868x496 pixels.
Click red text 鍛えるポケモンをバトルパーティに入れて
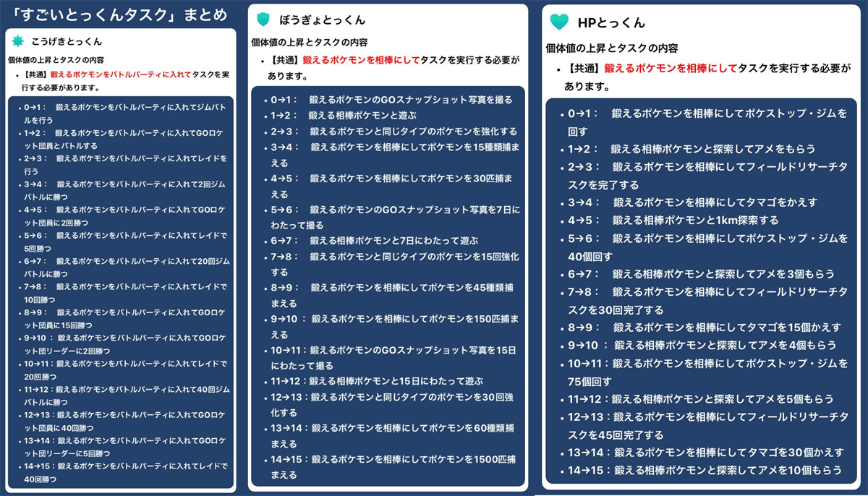(x=121, y=75)
